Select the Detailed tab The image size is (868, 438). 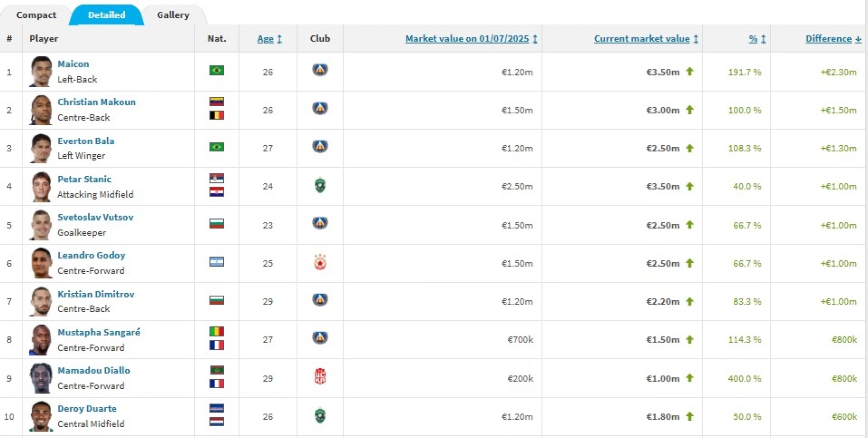click(107, 15)
